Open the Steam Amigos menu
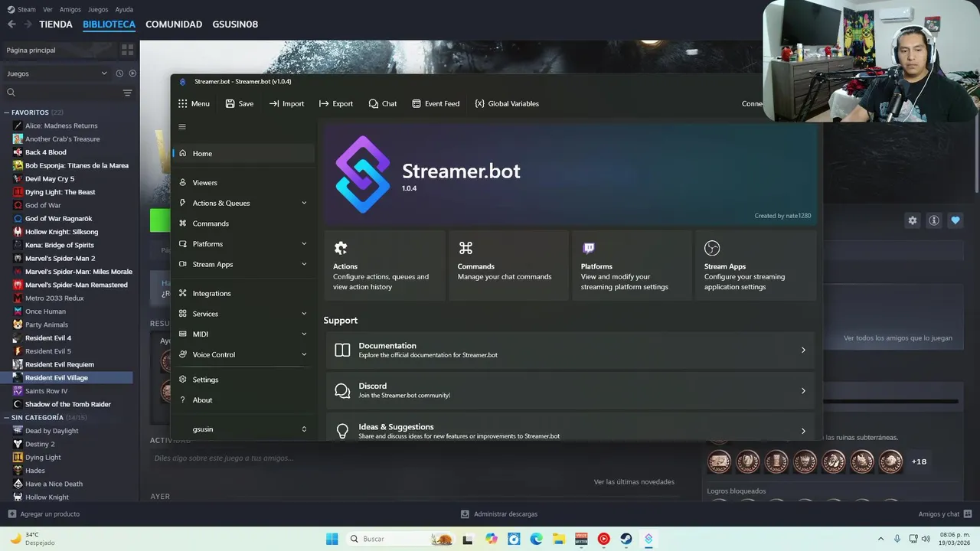Screen dimensions: 980x551 click(70, 9)
